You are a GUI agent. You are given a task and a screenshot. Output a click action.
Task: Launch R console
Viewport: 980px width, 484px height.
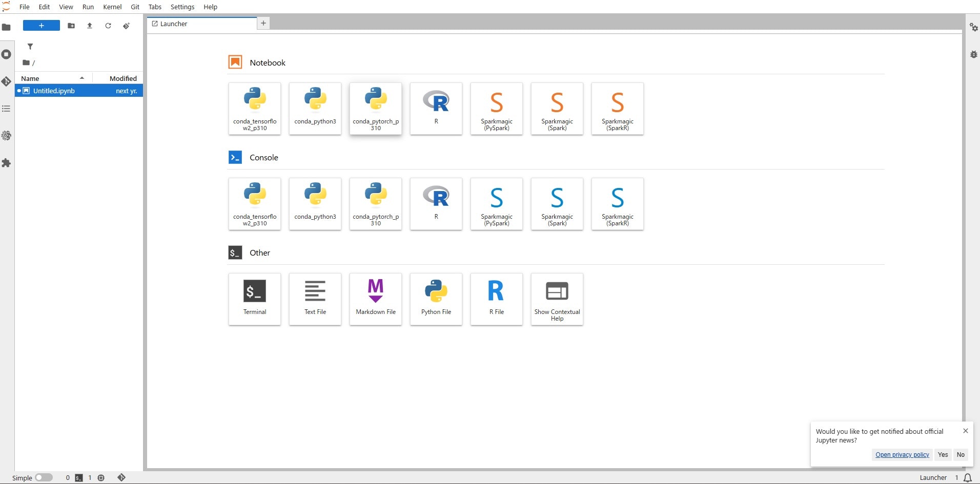pos(436,204)
